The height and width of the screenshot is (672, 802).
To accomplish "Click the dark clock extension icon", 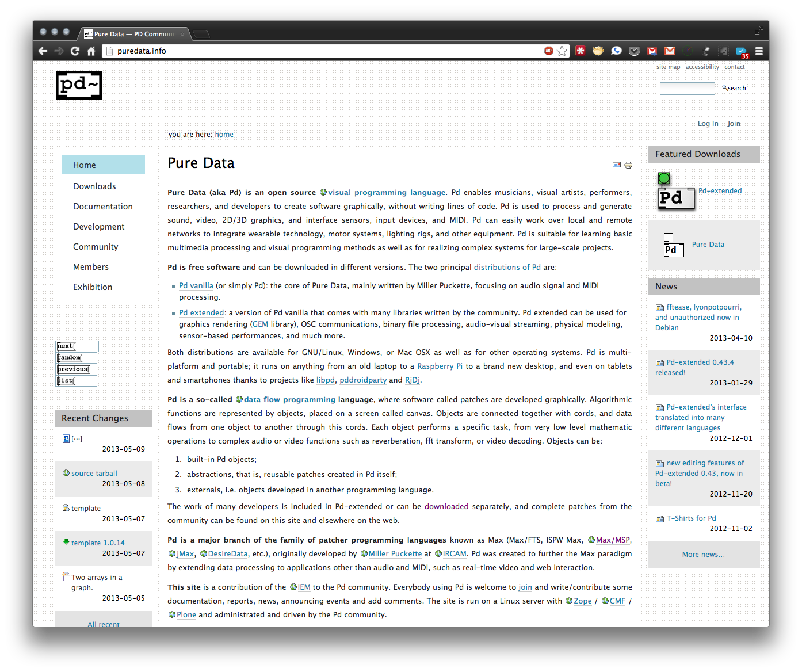I will tap(688, 51).
